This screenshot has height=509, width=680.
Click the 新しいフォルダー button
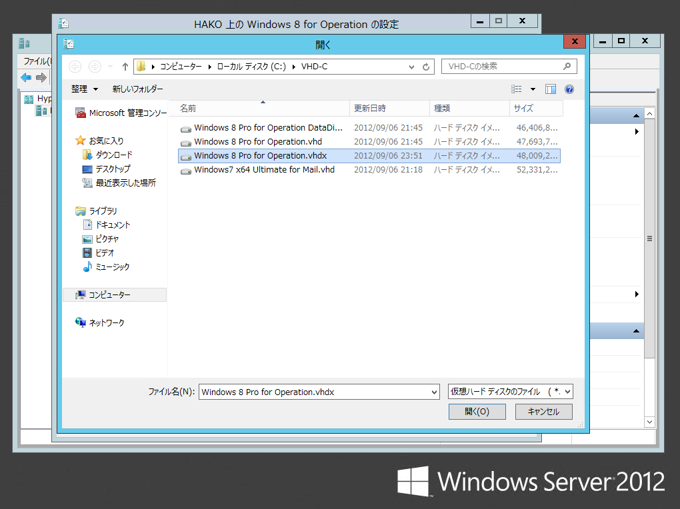(137, 89)
